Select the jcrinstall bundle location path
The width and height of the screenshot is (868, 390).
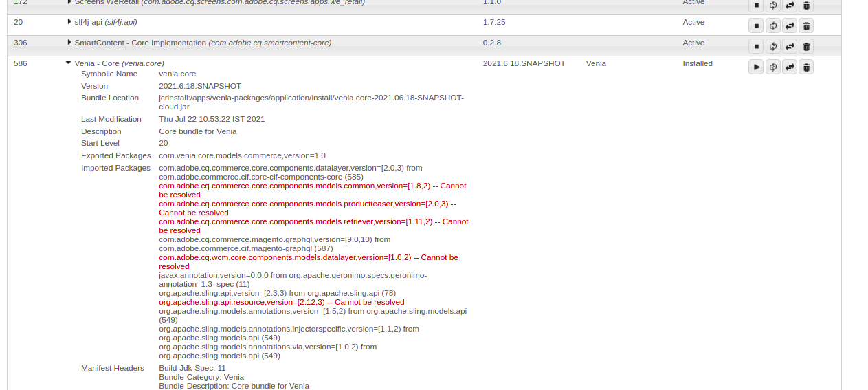point(311,102)
